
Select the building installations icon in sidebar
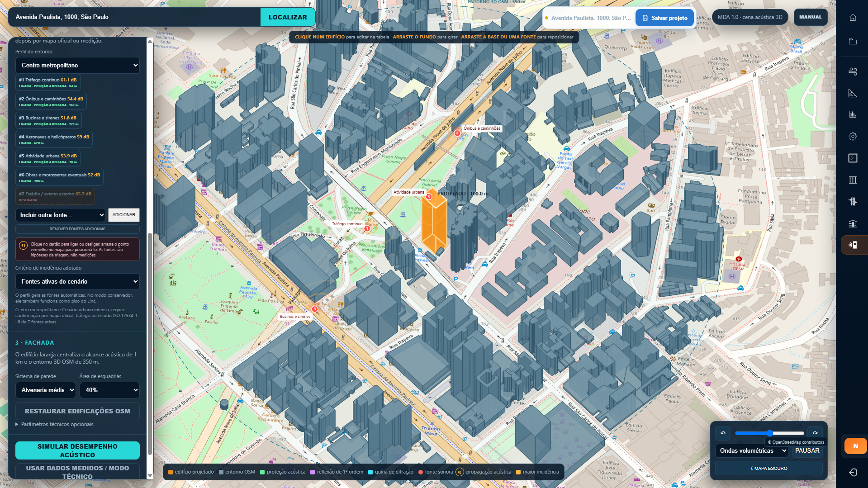pyautogui.click(x=853, y=201)
